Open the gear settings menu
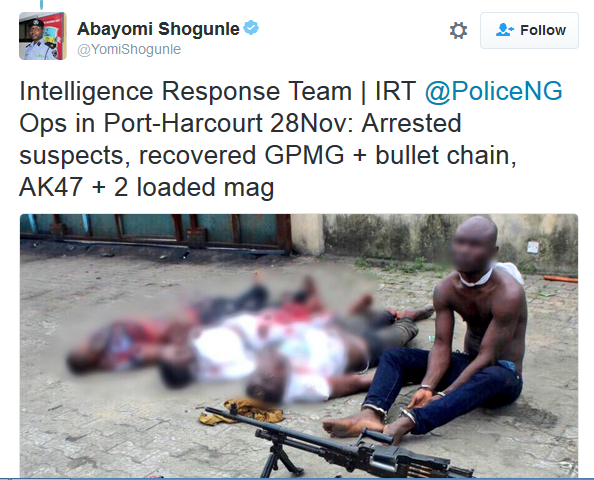Screen dimensions: 594x480 pos(458,30)
